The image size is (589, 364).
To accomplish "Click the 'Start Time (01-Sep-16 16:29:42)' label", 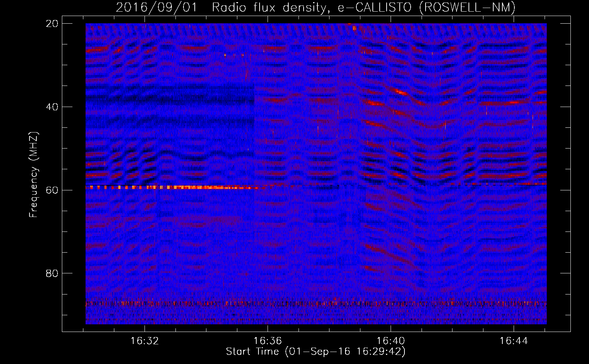I will click(x=316, y=352).
